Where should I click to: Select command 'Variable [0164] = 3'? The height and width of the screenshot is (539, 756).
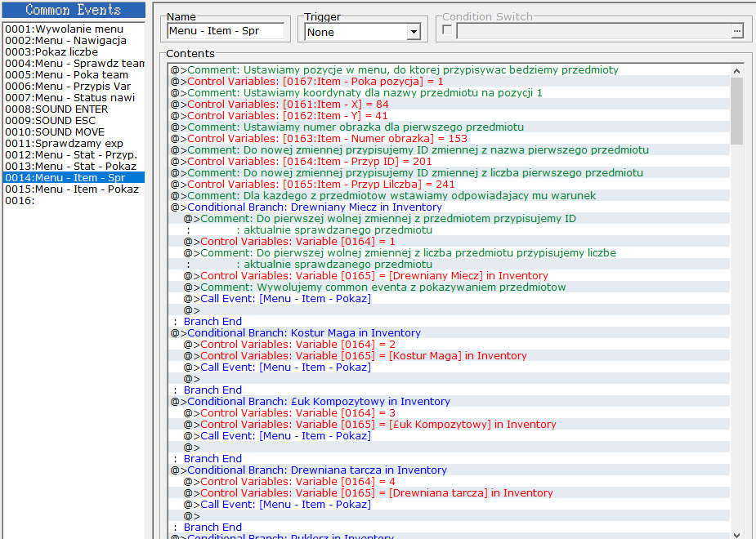(x=450, y=413)
